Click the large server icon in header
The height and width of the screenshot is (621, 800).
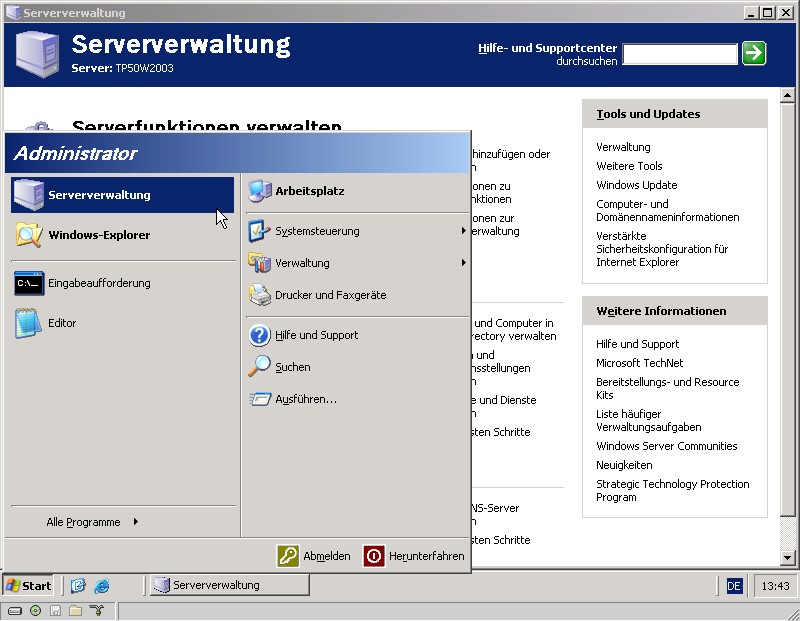(x=37, y=54)
